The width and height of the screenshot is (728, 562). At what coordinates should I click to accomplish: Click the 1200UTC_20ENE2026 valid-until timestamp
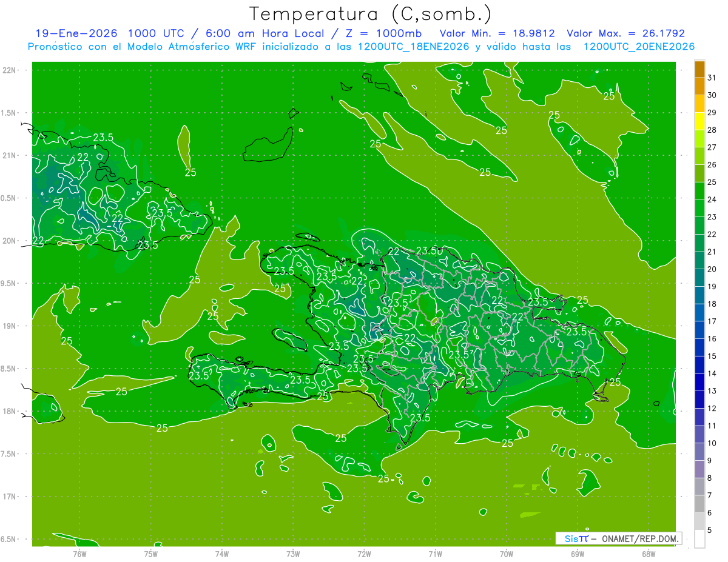pos(639,47)
